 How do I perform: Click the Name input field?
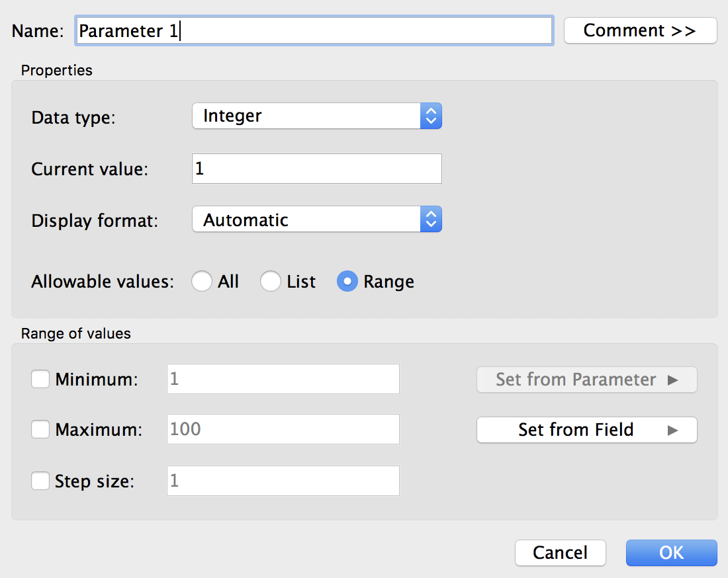pos(314,30)
